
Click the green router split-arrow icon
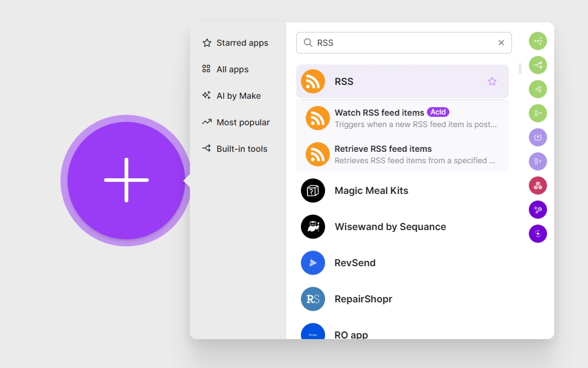coord(538,65)
